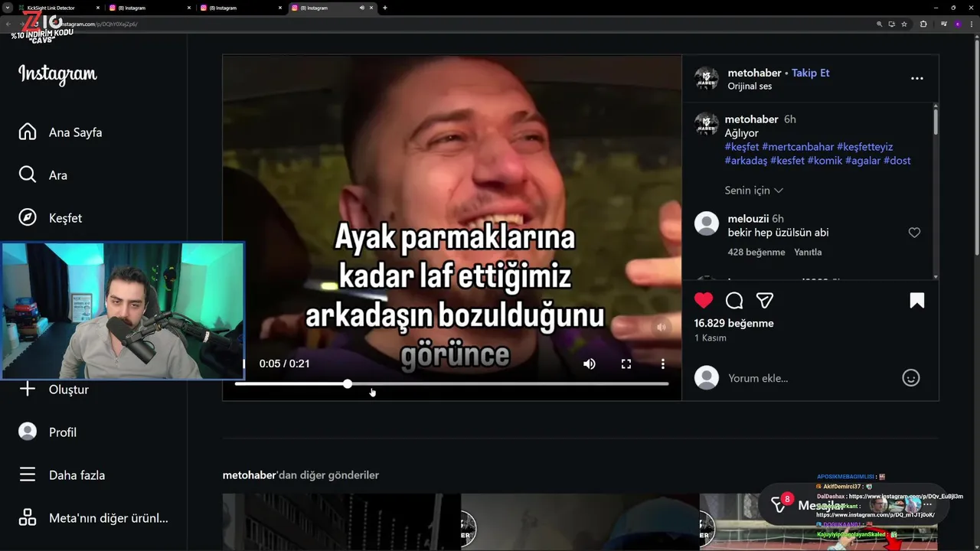The width and height of the screenshot is (980, 551).
Task: Open #arkadaş hashtag
Action: tap(746, 161)
